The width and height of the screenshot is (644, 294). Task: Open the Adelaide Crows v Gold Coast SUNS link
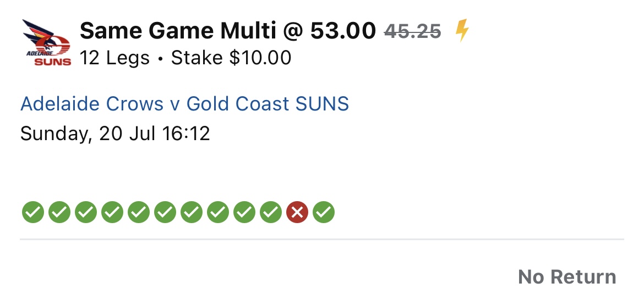(185, 104)
